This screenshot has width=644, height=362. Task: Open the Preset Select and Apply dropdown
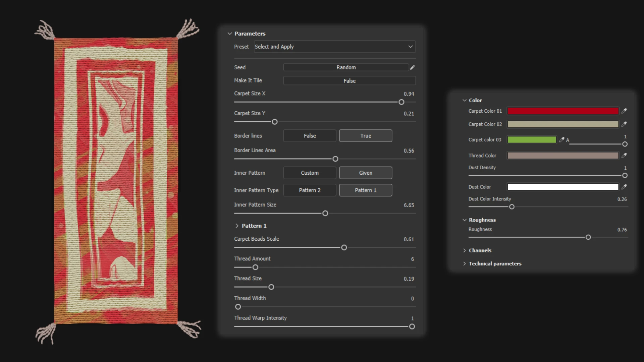tap(334, 47)
